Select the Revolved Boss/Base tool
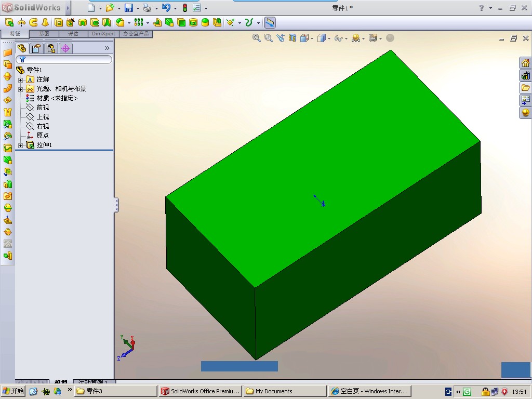532x399 pixels. click(21, 23)
